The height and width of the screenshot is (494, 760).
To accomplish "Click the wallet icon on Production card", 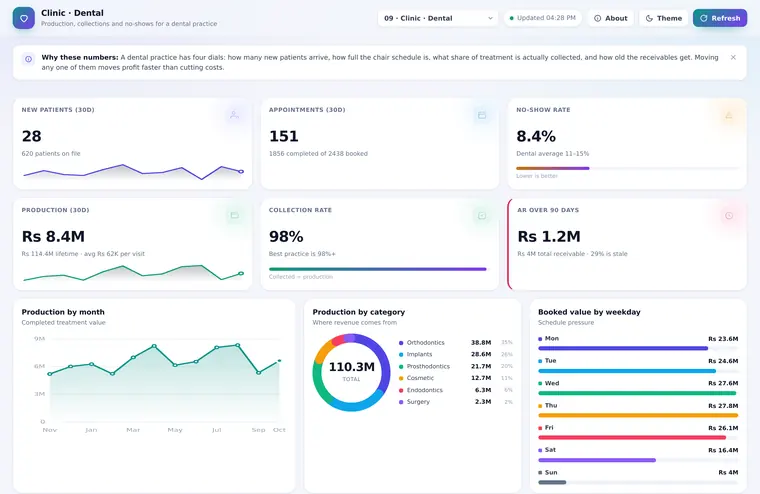I will coord(234,215).
